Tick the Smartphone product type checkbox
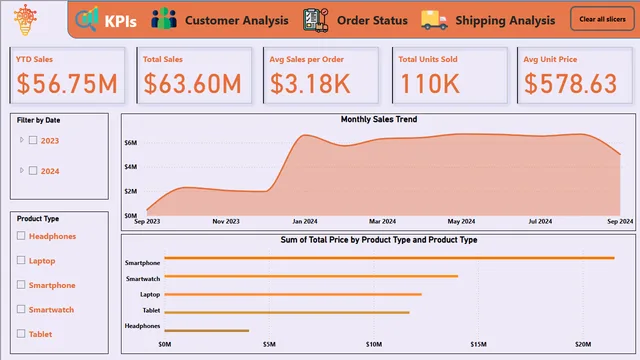The height and width of the screenshot is (360, 640). pyautogui.click(x=21, y=284)
